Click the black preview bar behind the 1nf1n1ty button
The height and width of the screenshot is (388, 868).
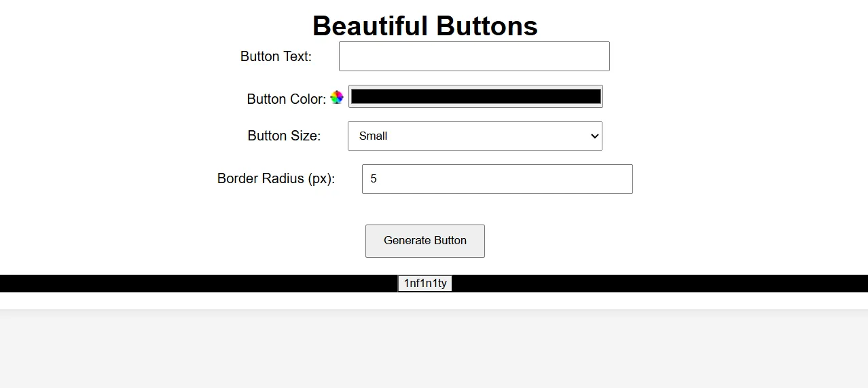click(x=204, y=284)
